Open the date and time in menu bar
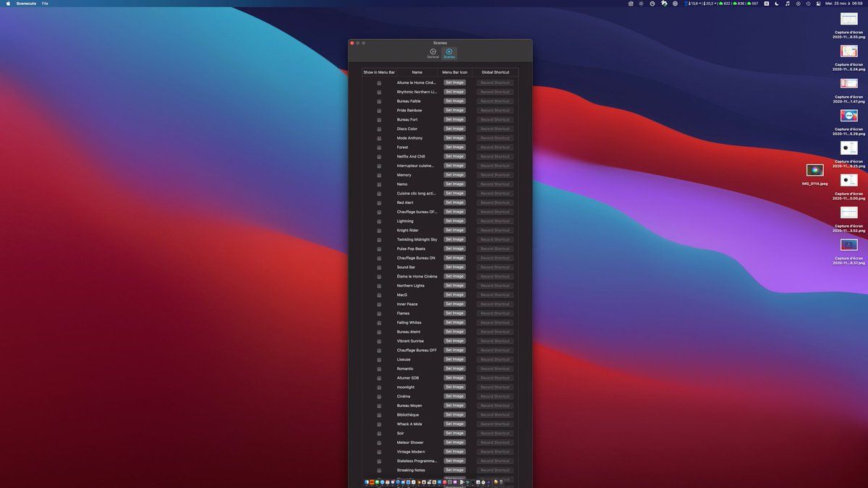Image resolution: width=868 pixels, height=488 pixels. [x=845, y=4]
